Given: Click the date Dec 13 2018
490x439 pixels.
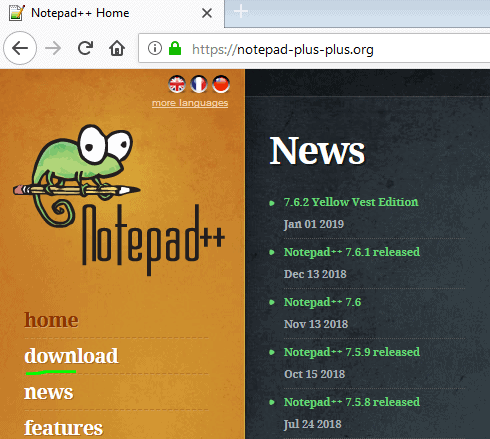Looking at the screenshot, I should coord(315,274).
